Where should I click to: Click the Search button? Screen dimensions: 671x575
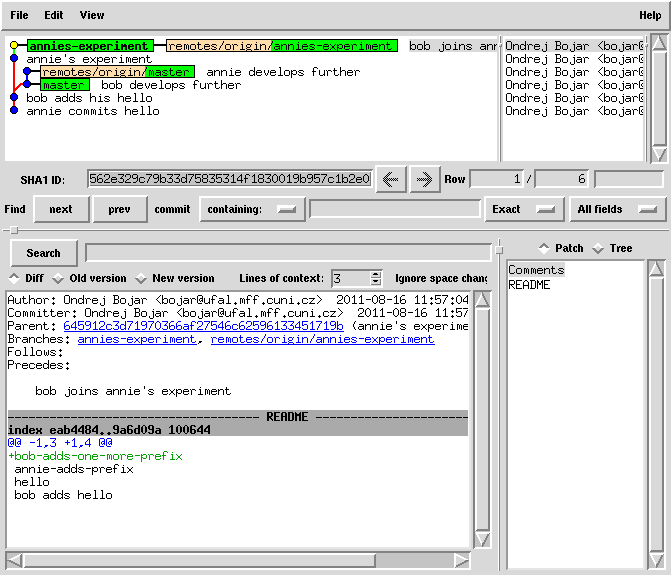point(44,253)
